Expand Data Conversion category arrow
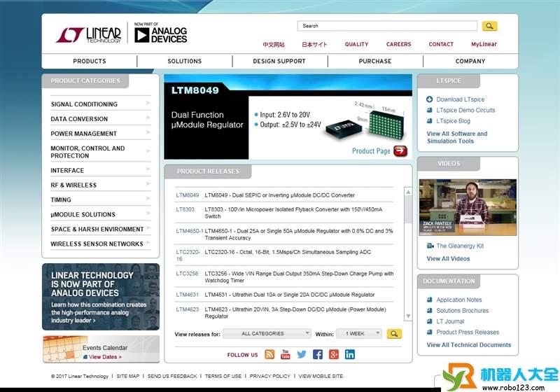The height and width of the screenshot is (392, 560). (148, 118)
